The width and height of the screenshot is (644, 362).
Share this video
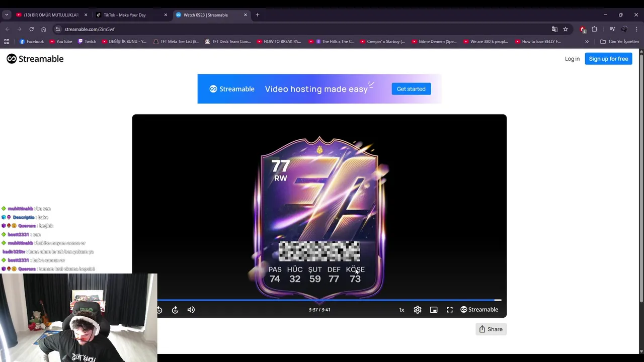(491, 329)
